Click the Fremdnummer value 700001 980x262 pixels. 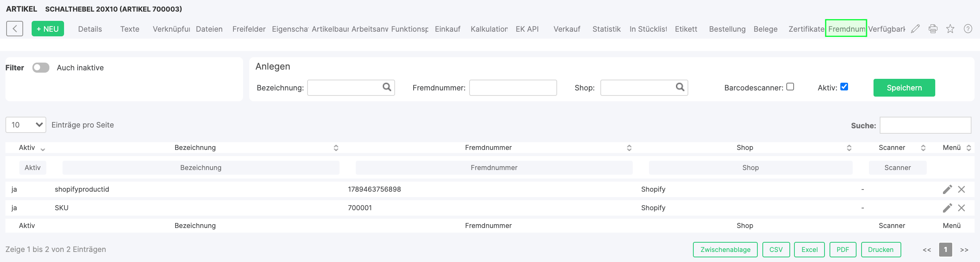coord(360,208)
